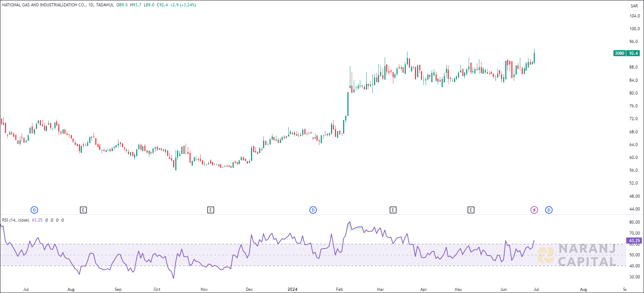The width and height of the screenshot is (644, 293).
Task: Select the National Gas and Industrialization Co. title
Action: [x=44, y=5]
